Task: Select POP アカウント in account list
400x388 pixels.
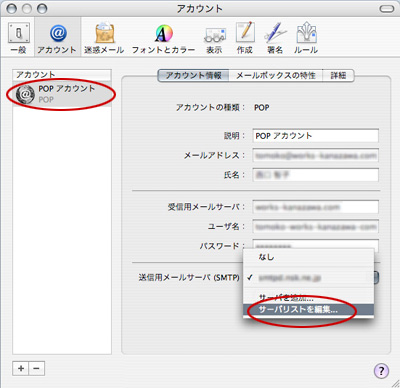Action: click(62, 94)
